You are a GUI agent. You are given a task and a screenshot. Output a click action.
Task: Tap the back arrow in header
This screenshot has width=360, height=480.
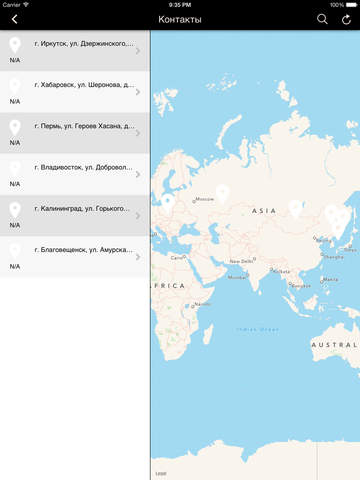coord(14,19)
